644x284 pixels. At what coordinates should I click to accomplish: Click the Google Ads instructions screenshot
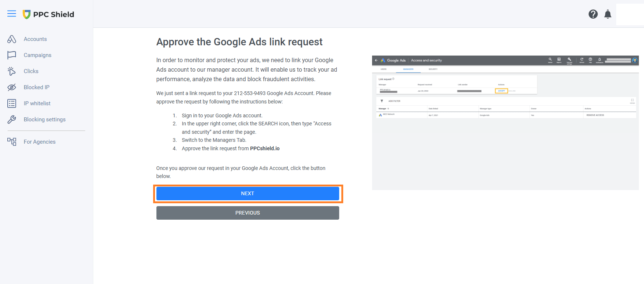coord(505,122)
